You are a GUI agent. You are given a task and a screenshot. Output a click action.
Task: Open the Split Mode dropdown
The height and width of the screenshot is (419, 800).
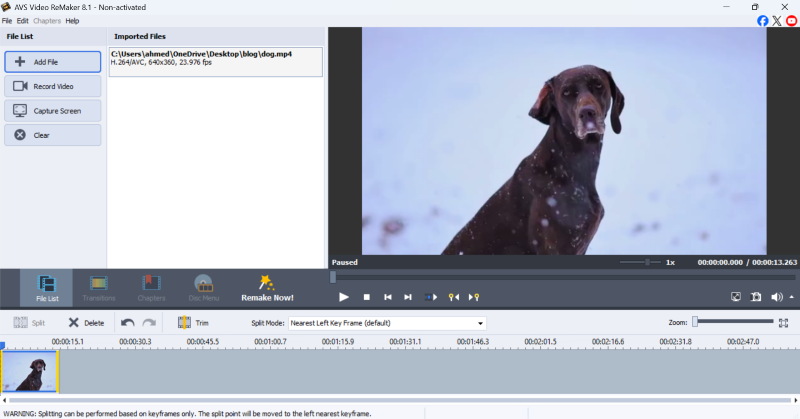pyautogui.click(x=480, y=323)
